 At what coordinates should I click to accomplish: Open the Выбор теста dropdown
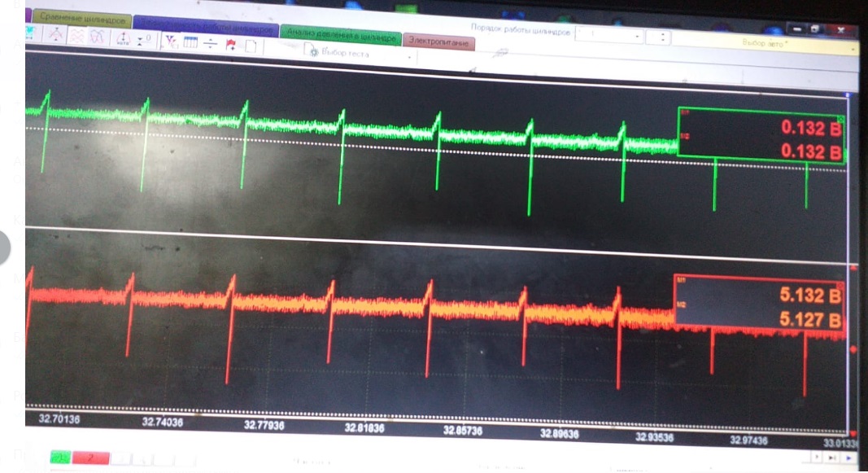pyautogui.click(x=360, y=54)
